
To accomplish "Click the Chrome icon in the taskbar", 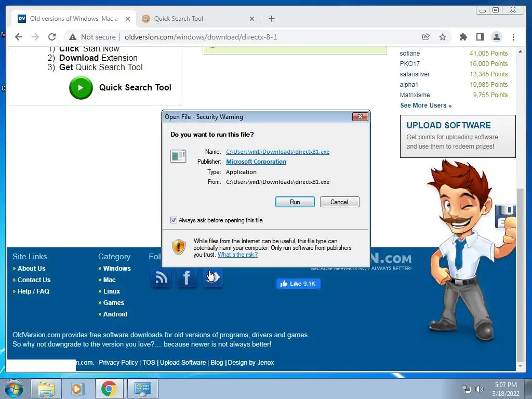I will coord(109,389).
